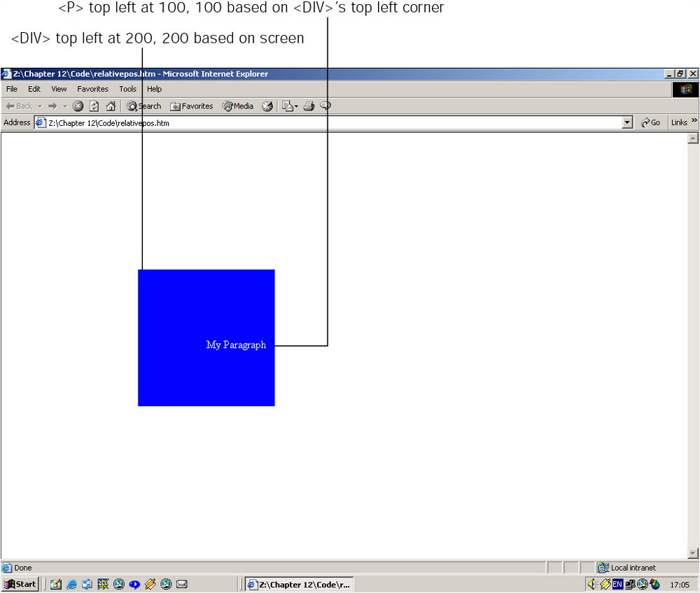Open the View menu
700x593 pixels.
pos(59,89)
